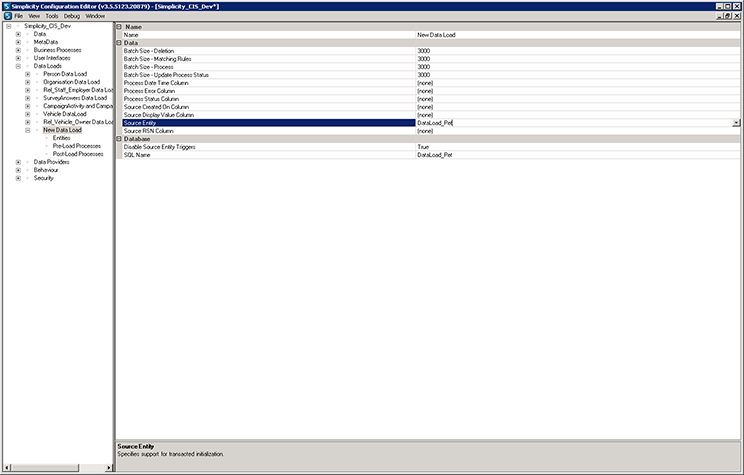The image size is (744, 475).
Task: Expand the Organisation Data Load node
Action: tap(28, 83)
